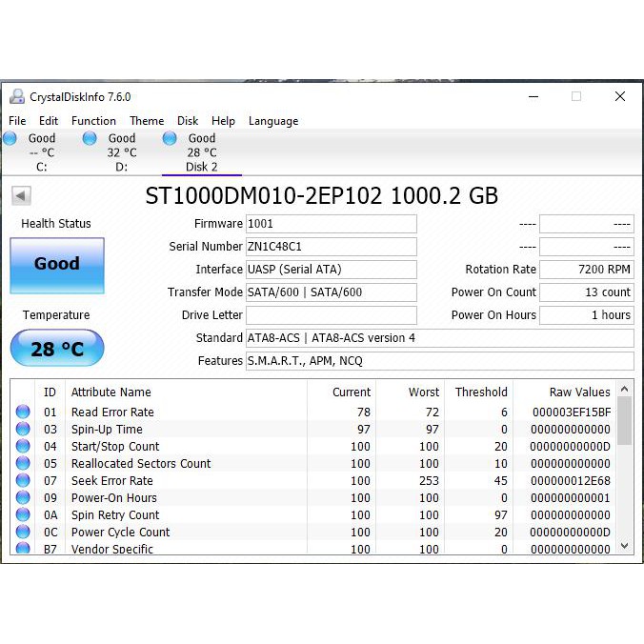Select the Power-On Hours attribute row text
This screenshot has width=644, height=644.
pyautogui.click(x=114, y=498)
